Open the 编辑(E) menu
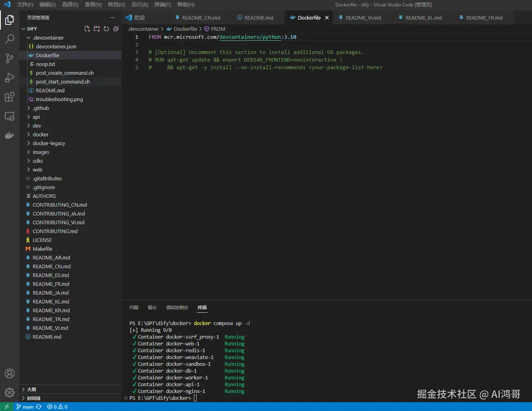The width and height of the screenshot is (532, 411). (48, 4)
